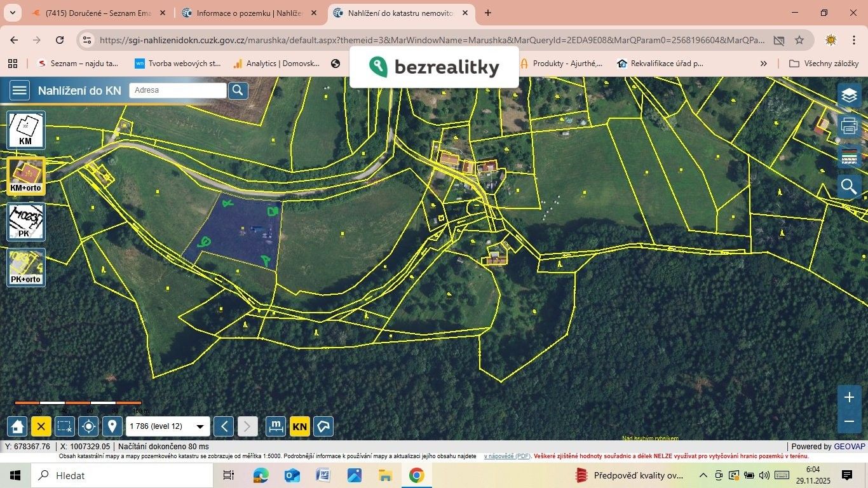Expand the hidden bookmarks chevron
This screenshot has height=488, width=868.
coord(764,63)
